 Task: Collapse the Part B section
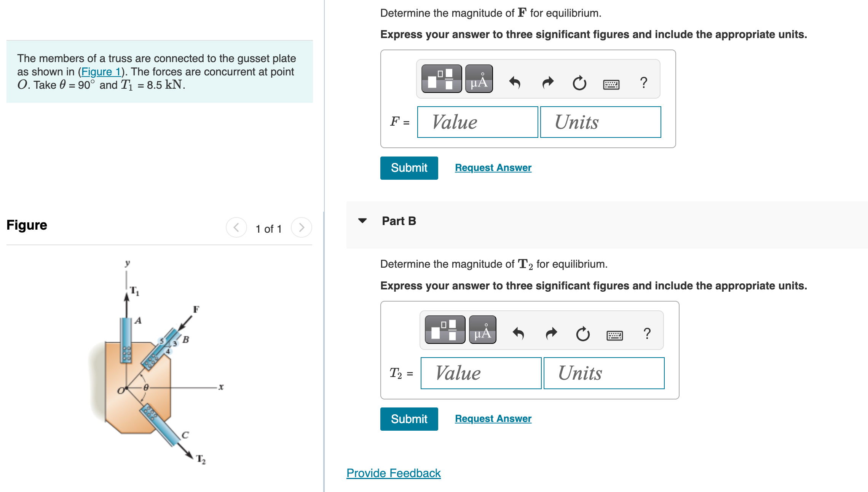pyautogui.click(x=363, y=220)
